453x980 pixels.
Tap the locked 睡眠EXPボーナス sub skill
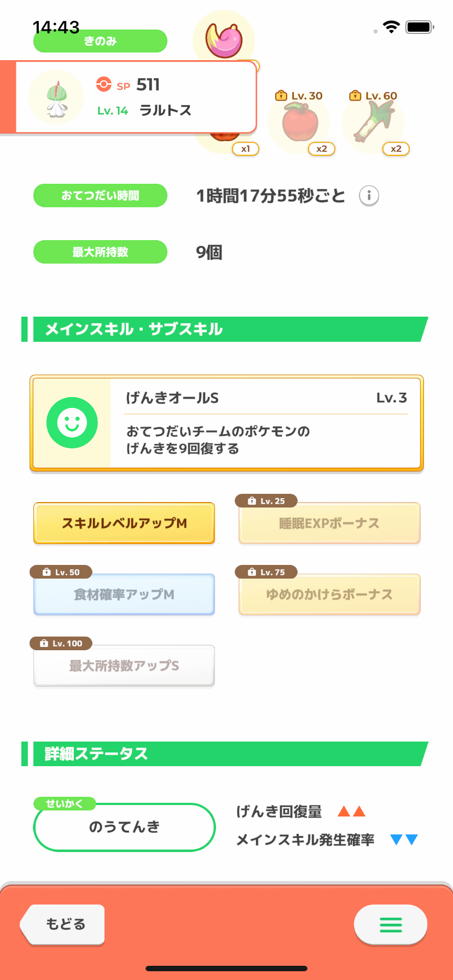click(329, 523)
